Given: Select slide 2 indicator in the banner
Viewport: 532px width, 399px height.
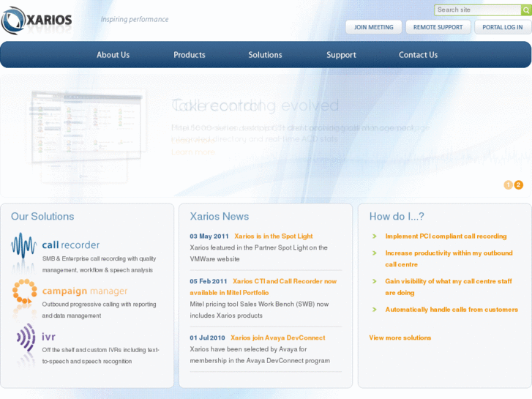Looking at the screenshot, I should [x=518, y=184].
